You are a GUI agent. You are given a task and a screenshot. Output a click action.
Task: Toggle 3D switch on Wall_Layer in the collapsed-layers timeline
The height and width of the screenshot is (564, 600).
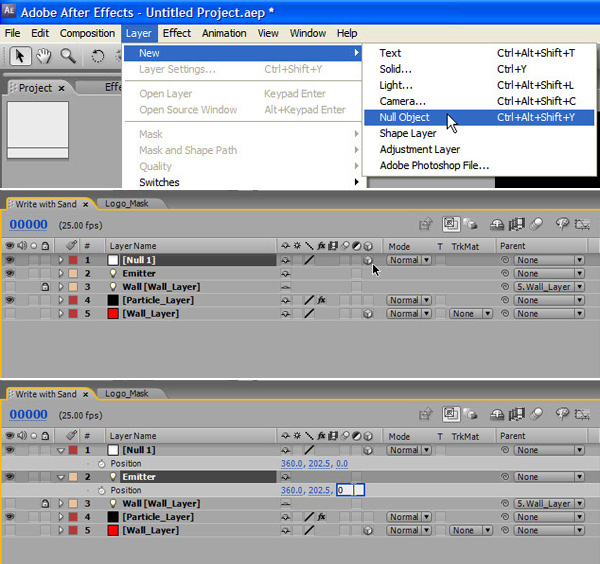pos(368,314)
